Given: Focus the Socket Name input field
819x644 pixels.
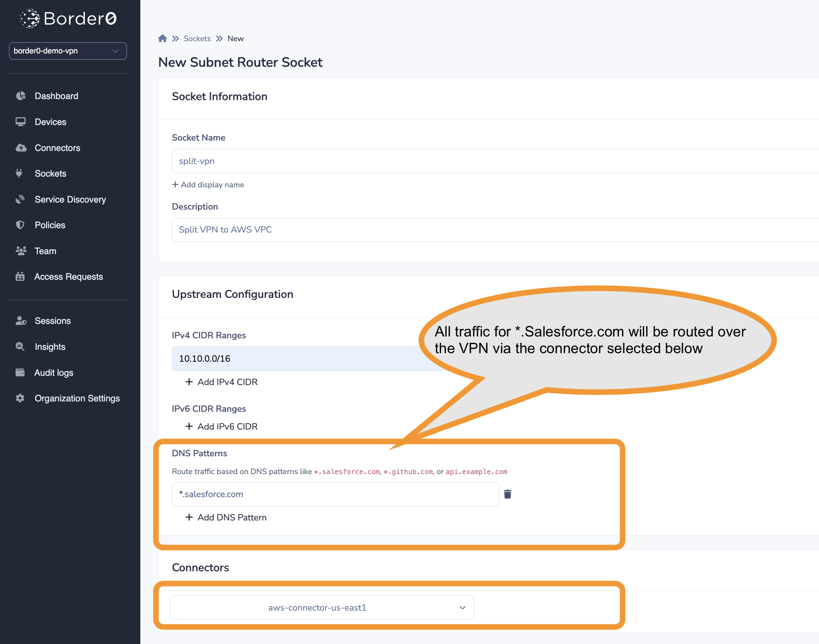Looking at the screenshot, I should pyautogui.click(x=490, y=161).
